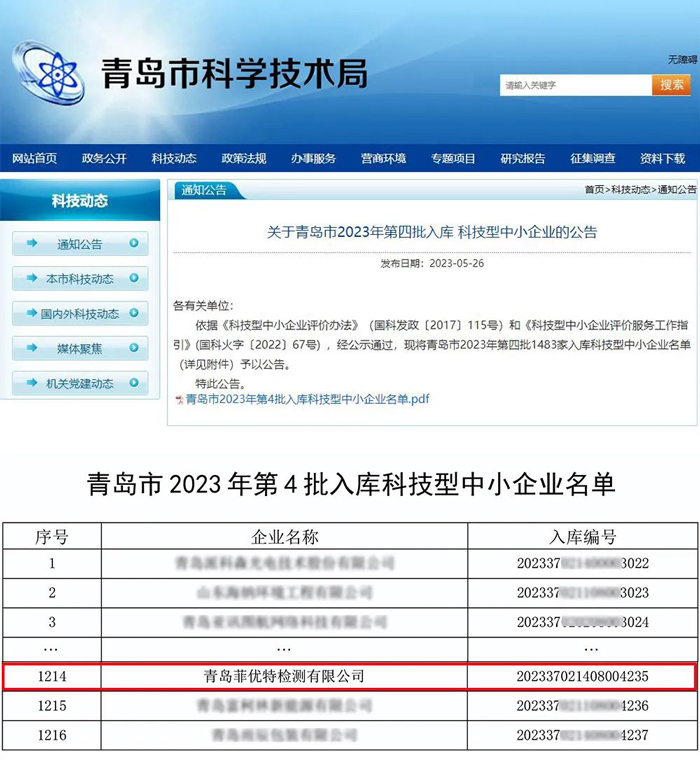Click 科技动态 in the breadcrumb
Viewport: 700px width, 782px height.
pos(631,190)
